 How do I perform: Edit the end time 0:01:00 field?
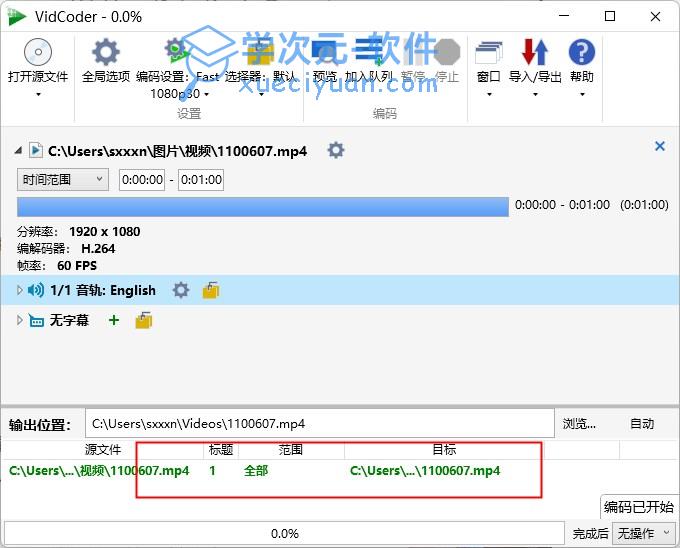tap(201, 179)
